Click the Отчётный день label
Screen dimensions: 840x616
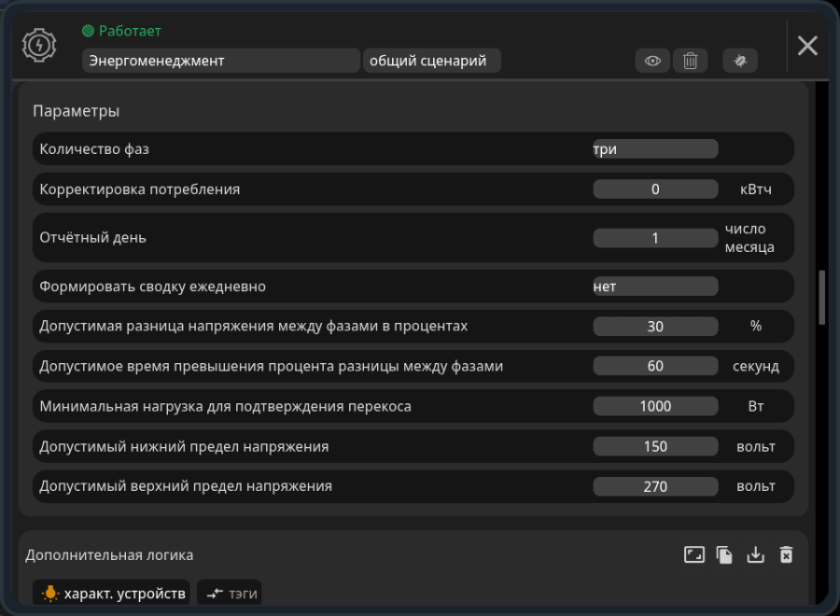pyautogui.click(x=92, y=237)
